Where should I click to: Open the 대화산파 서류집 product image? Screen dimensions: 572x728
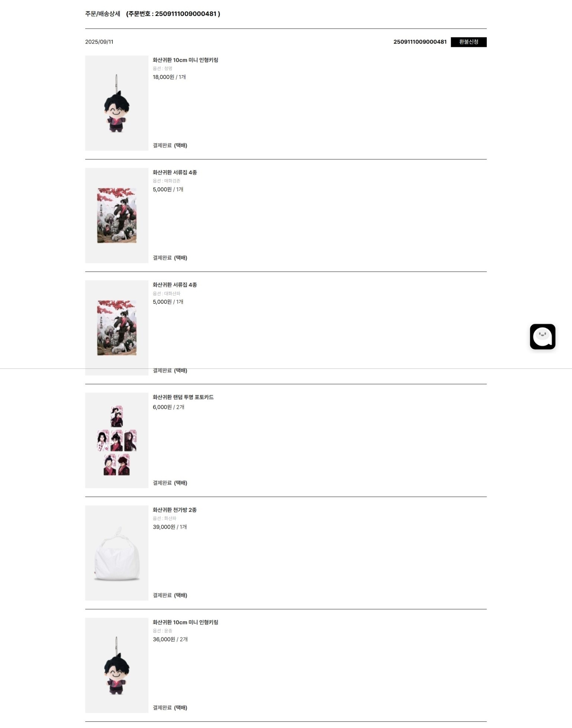point(117,328)
